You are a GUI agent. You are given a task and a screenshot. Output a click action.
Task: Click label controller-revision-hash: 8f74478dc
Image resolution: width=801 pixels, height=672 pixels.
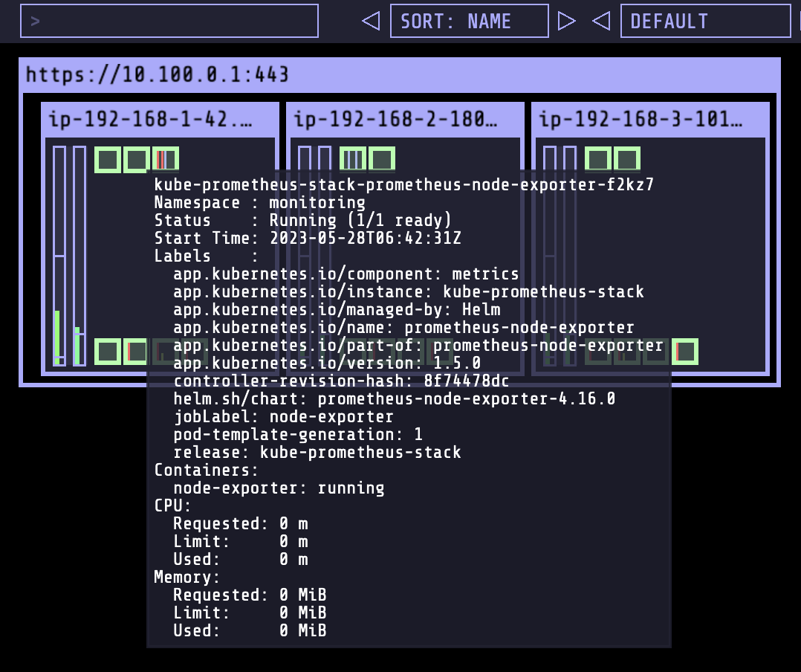pyautogui.click(x=342, y=381)
